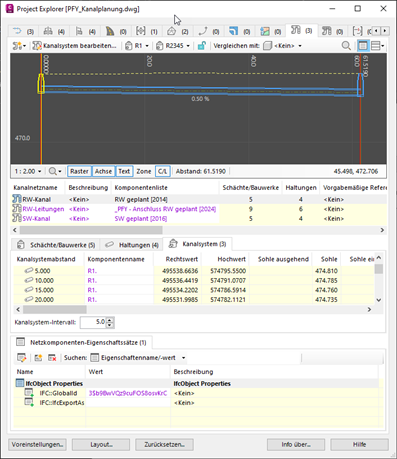
Task: Click the network list right scroll arrow
Action: click(382, 230)
